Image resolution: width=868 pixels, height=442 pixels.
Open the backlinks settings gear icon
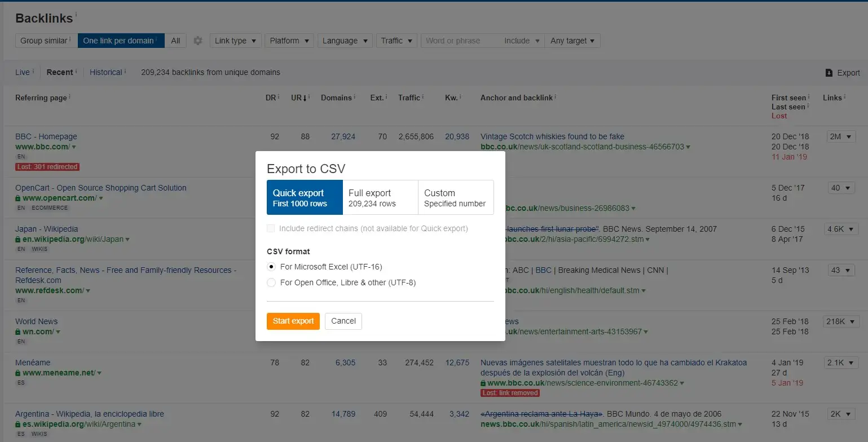click(197, 41)
